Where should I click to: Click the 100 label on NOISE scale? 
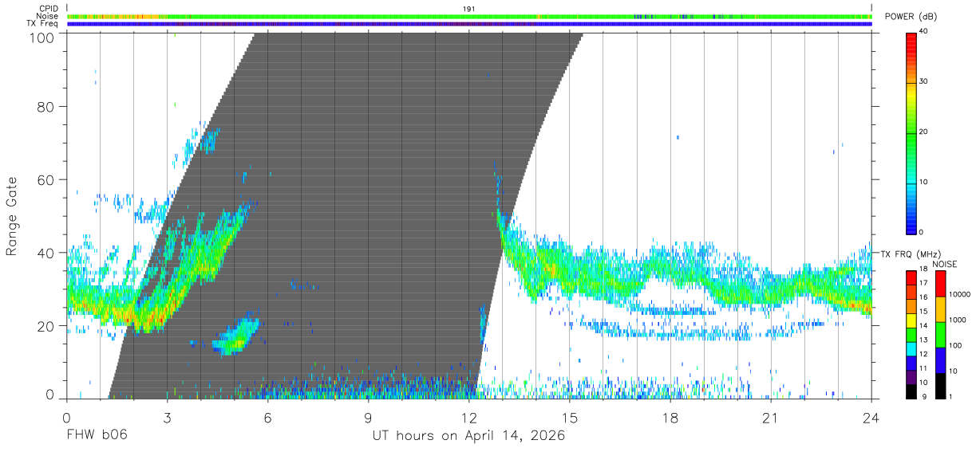(x=955, y=345)
